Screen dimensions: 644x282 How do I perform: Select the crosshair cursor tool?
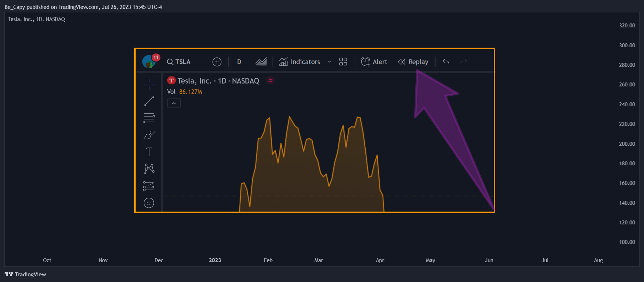pyautogui.click(x=149, y=84)
